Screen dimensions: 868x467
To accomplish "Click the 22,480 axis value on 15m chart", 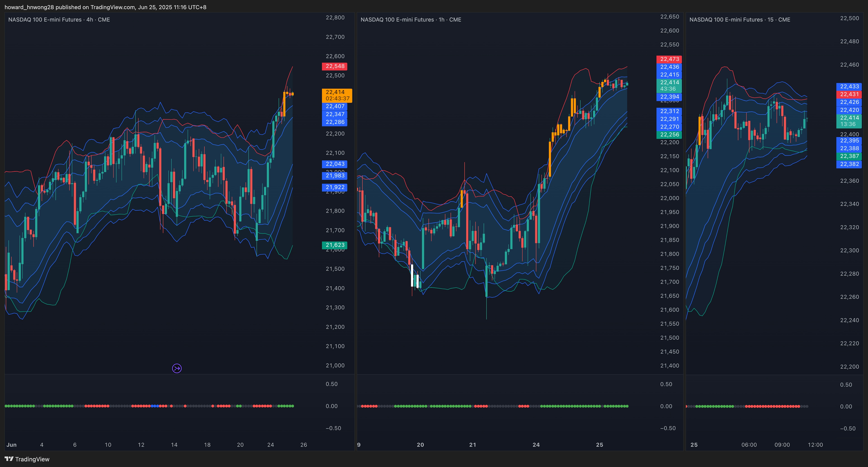I will (849, 41).
